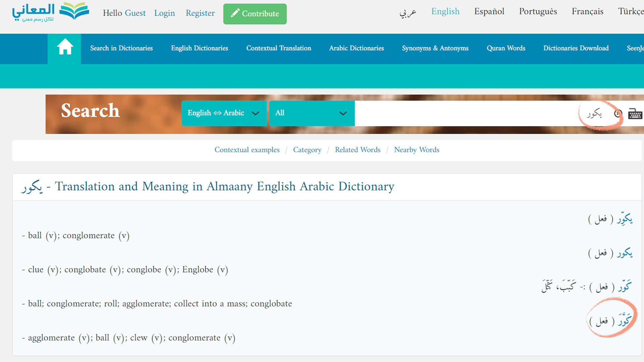Click the home icon in navigation bar

(x=65, y=47)
